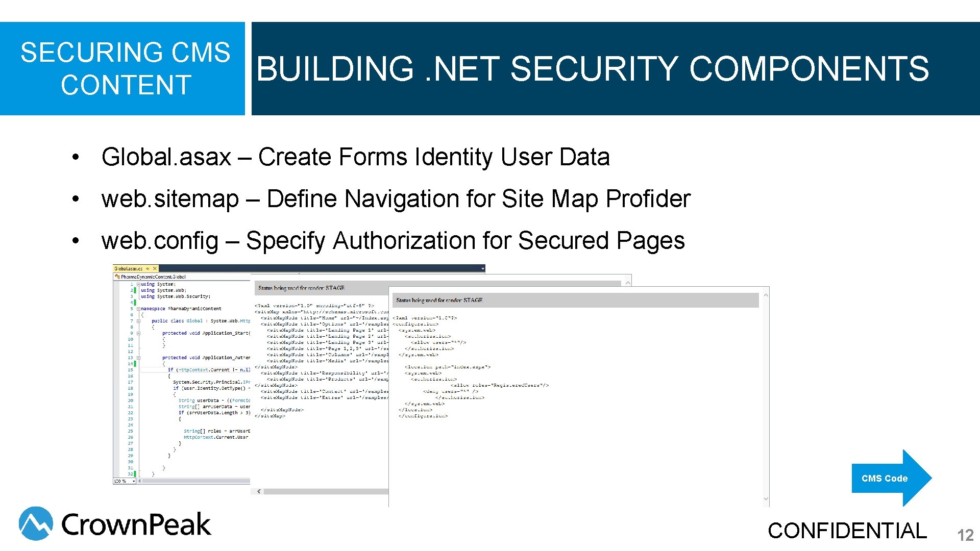The height and width of the screenshot is (551, 980).
Task: Click the scroll-up arrow in the web.config preview window
Action: 765,295
